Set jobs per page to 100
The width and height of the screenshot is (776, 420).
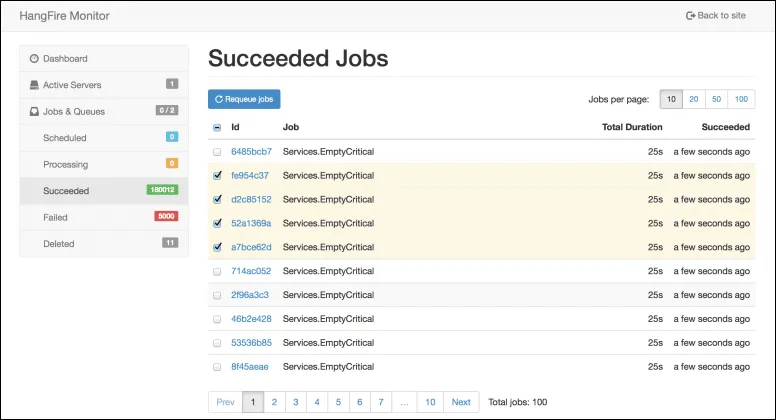[x=741, y=99]
